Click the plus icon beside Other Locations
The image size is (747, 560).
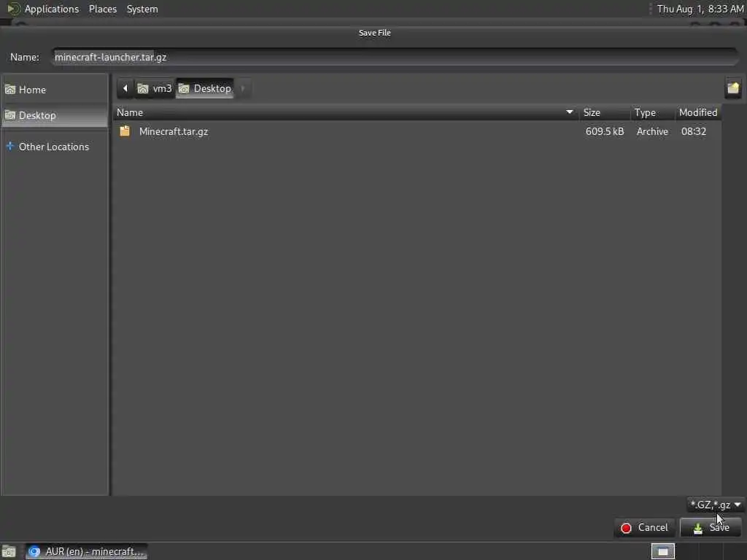coord(10,146)
